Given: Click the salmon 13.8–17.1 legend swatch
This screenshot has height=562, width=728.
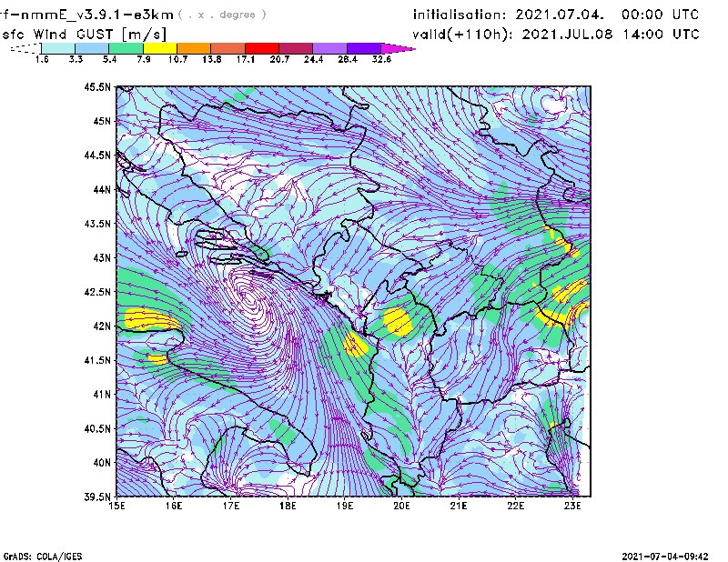Looking at the screenshot, I should click(228, 48).
